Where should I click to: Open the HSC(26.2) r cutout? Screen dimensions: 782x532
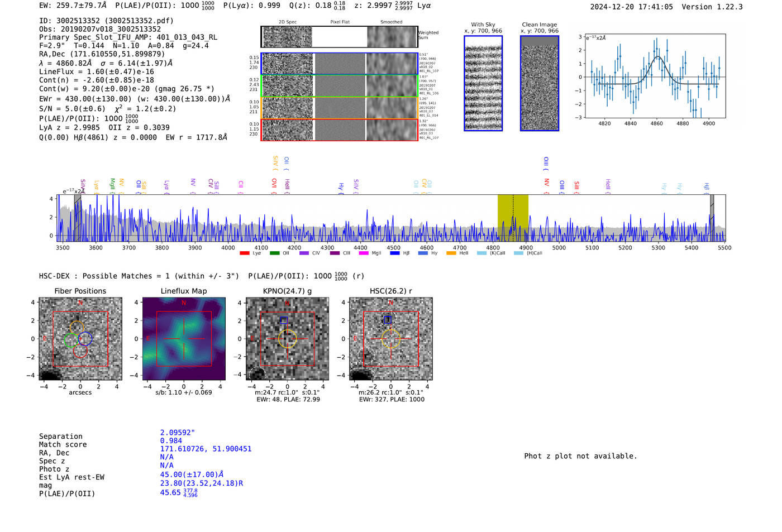click(390, 338)
